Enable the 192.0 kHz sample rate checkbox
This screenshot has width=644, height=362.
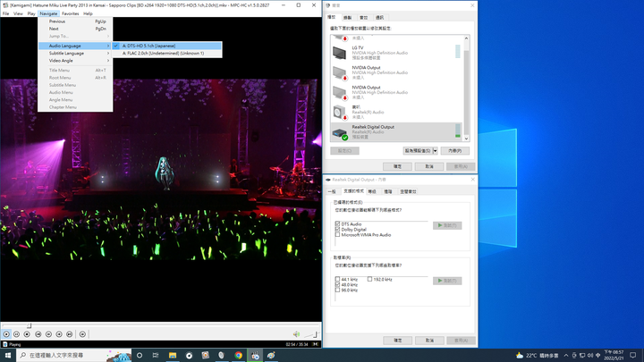(369, 279)
